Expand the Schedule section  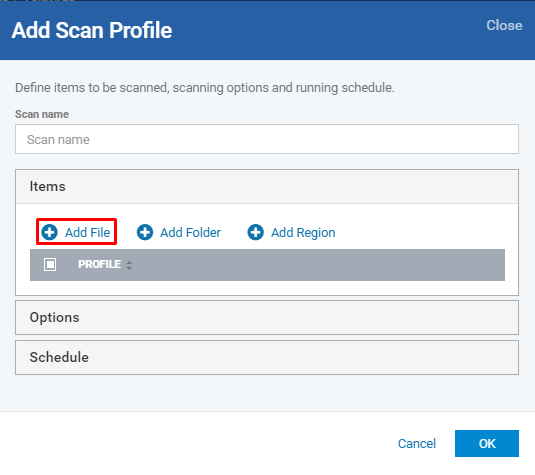click(267, 358)
